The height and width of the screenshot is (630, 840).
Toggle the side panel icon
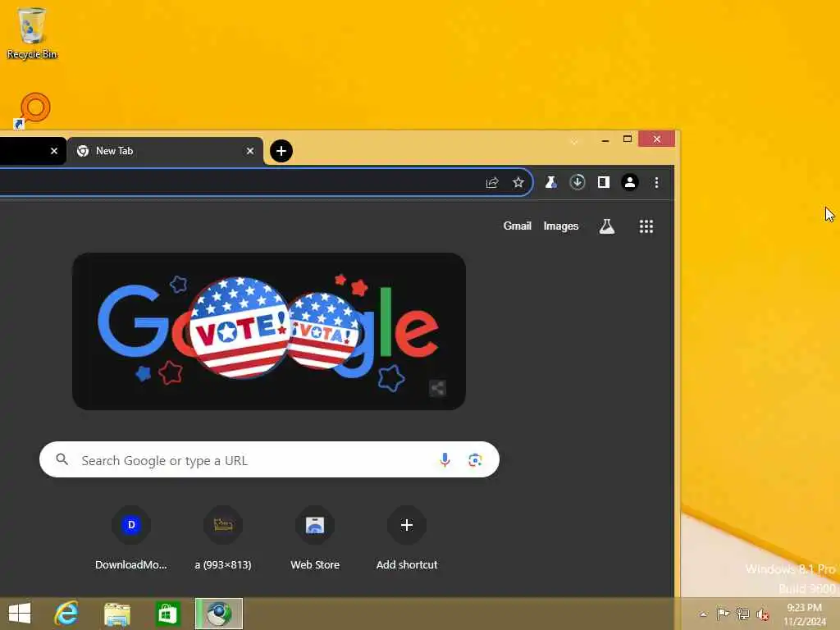[x=604, y=183]
